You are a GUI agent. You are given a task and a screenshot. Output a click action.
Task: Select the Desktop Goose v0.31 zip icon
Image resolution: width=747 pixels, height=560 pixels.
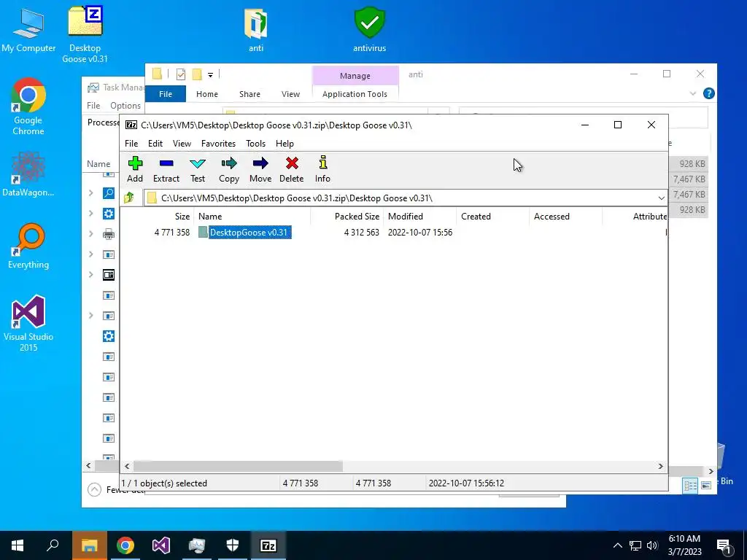click(x=85, y=34)
